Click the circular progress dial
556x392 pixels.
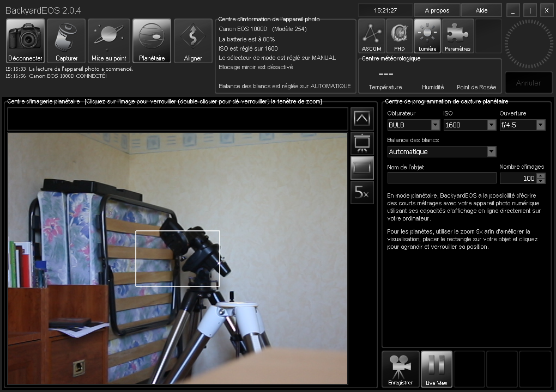coord(529,44)
